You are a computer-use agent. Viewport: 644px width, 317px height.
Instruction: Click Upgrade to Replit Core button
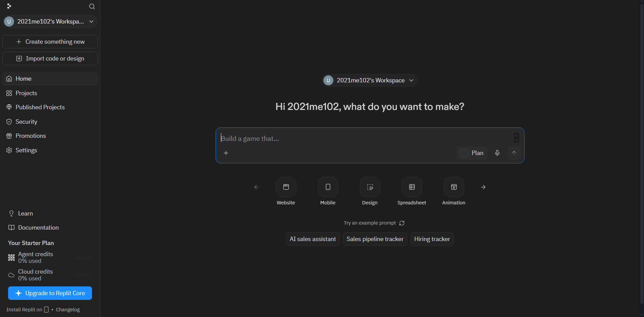(x=50, y=293)
